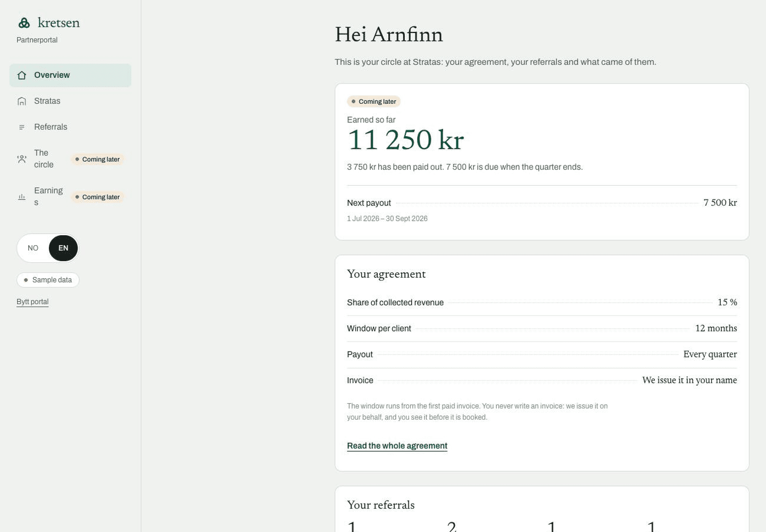Click the Sample data badge
This screenshot has width=766, height=532.
(48, 280)
